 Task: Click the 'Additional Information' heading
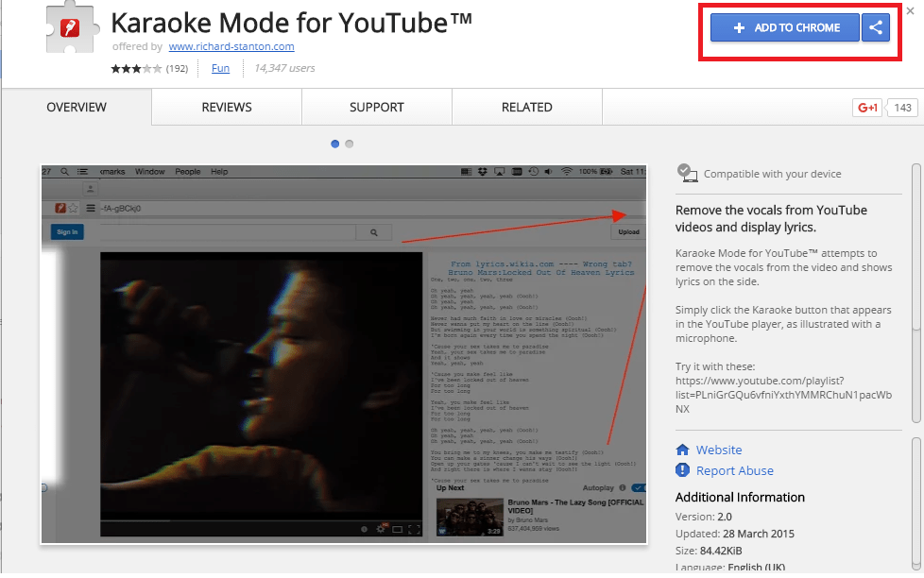[740, 498]
